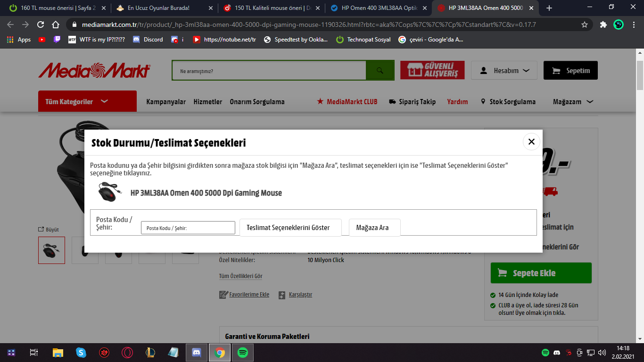Click the 'Ne aramıştınız?' search box
This screenshot has width=644, height=362.
coord(269,71)
